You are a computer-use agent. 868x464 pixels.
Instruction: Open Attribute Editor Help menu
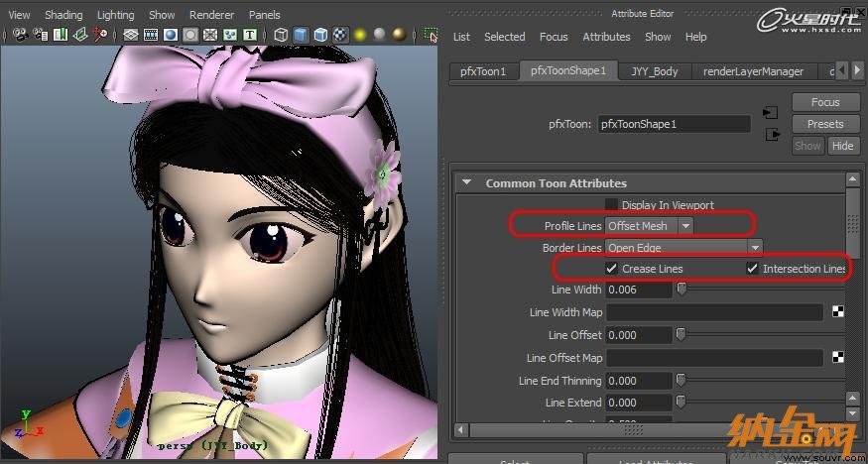point(695,37)
